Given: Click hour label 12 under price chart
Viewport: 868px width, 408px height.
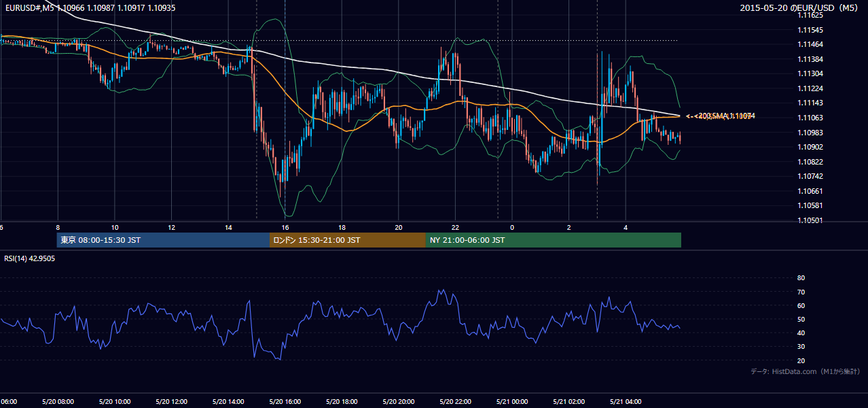Looking at the screenshot, I should [171, 227].
